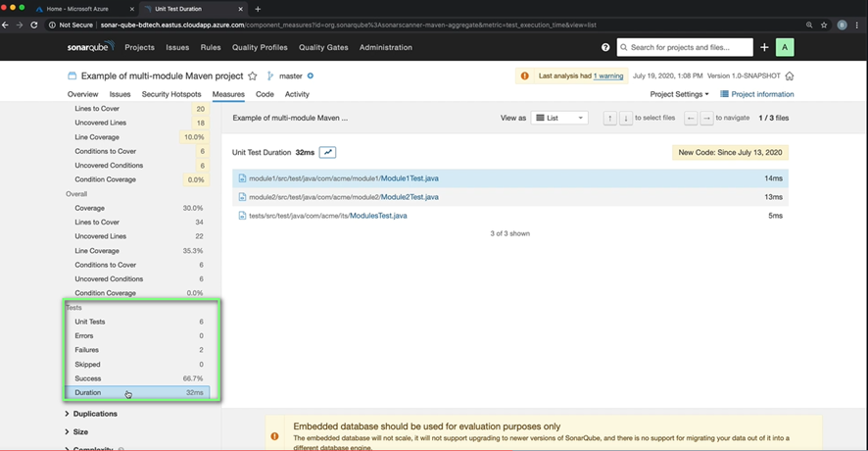Click the Project information list icon
Screen dimensions: 868x451
(724, 94)
